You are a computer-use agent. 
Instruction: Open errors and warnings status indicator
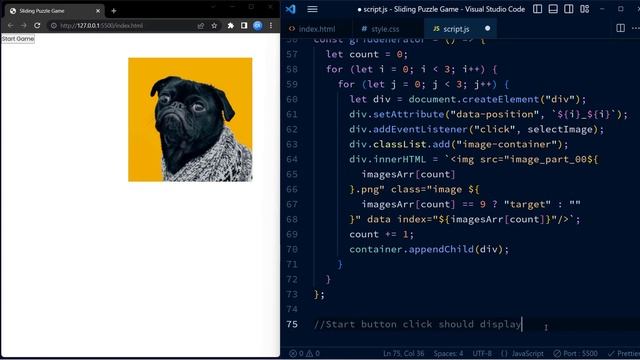click(304, 353)
